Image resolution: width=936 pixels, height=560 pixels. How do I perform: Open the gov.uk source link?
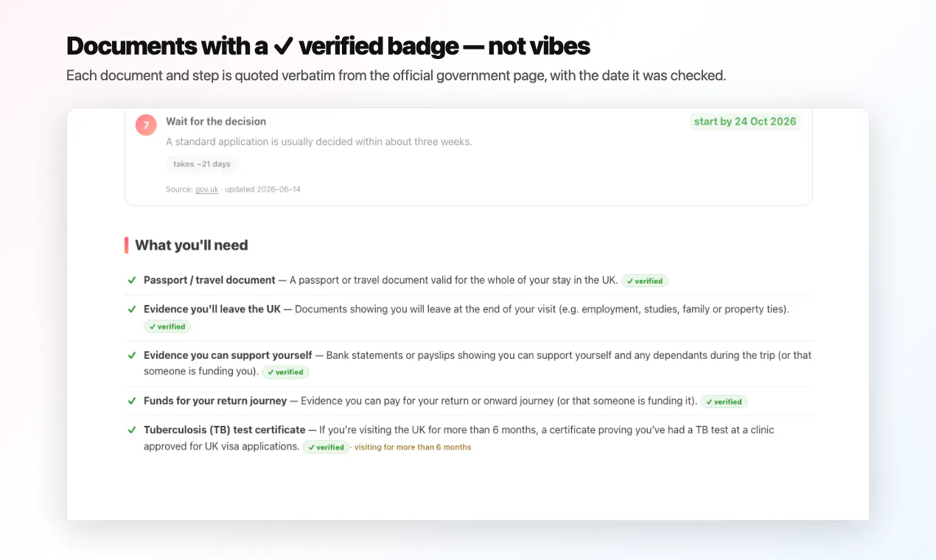[x=206, y=189]
